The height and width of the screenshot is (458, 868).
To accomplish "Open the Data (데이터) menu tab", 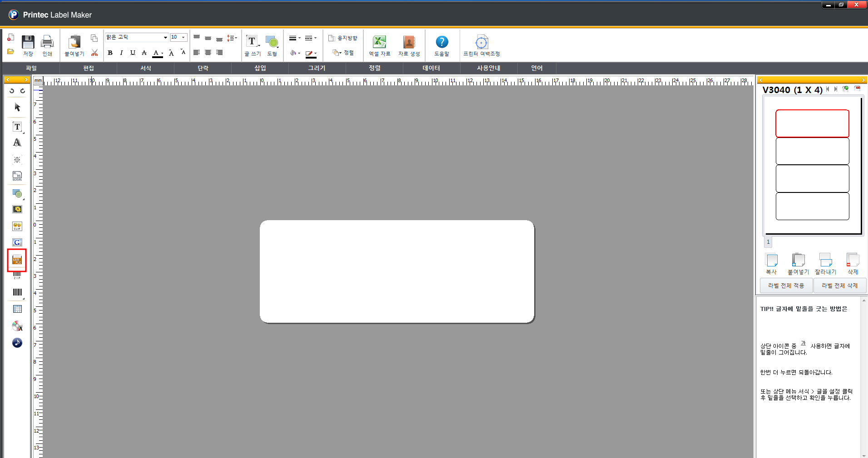I will coord(432,68).
